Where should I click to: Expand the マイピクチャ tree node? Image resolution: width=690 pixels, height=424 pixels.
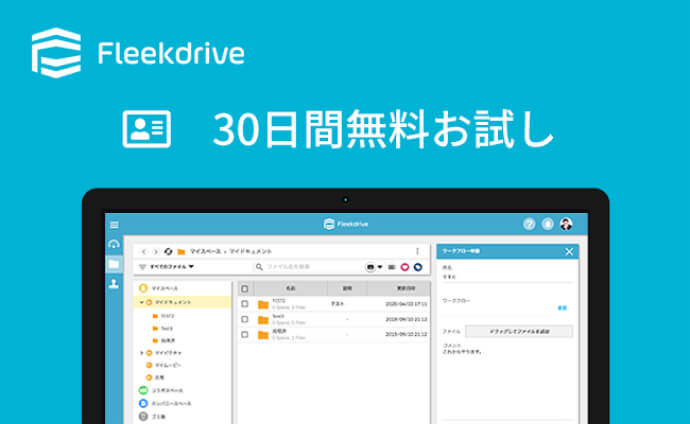(141, 353)
